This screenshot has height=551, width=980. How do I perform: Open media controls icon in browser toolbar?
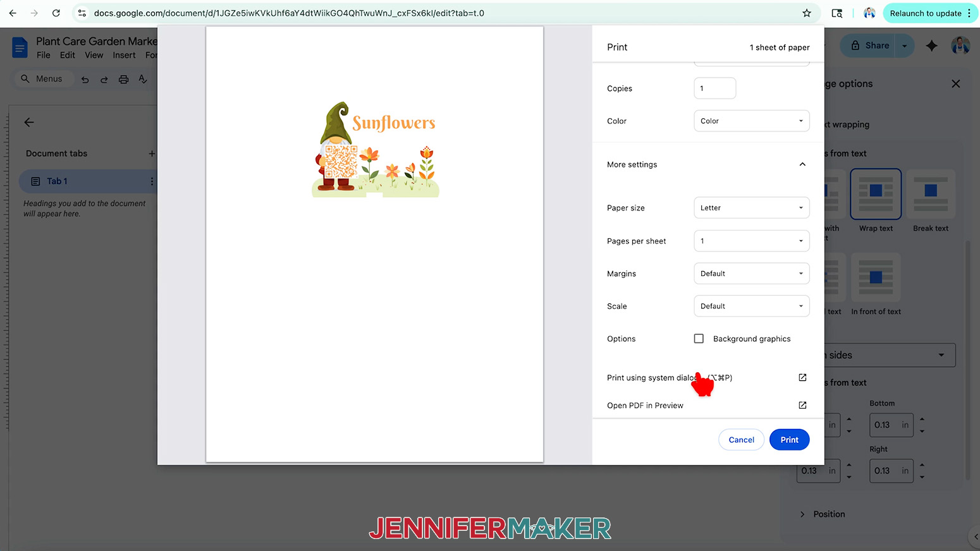point(837,13)
